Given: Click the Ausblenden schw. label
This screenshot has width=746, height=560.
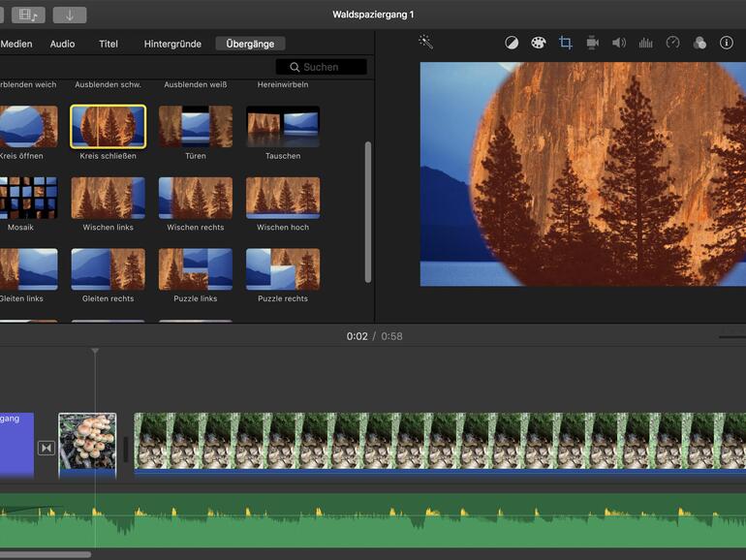Looking at the screenshot, I should click(x=108, y=84).
